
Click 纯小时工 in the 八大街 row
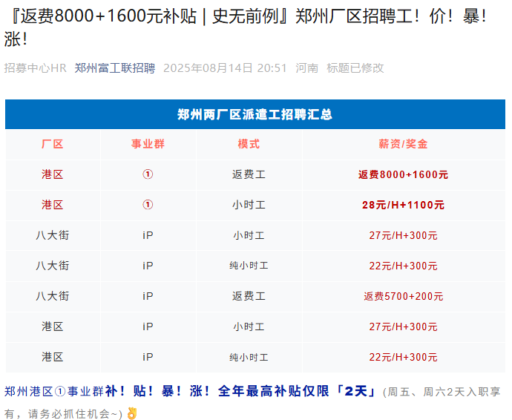(x=249, y=266)
